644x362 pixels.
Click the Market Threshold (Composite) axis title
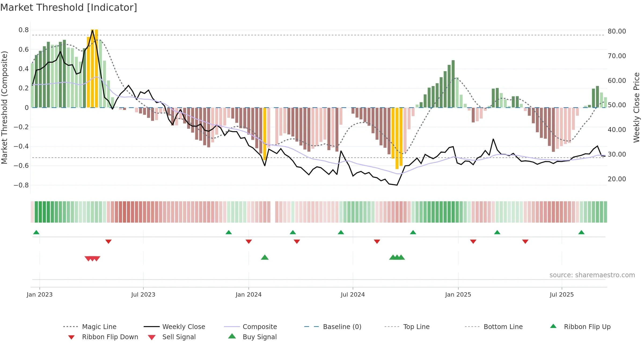click(4, 108)
